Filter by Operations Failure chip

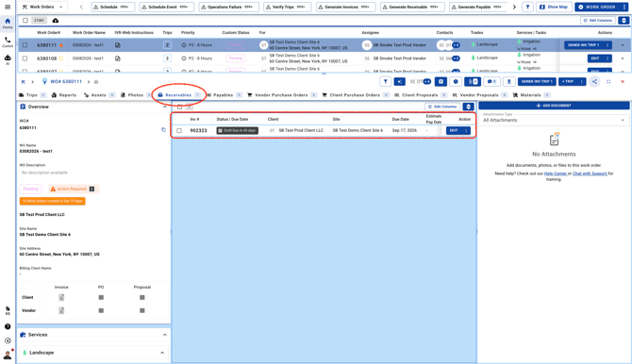click(x=229, y=7)
